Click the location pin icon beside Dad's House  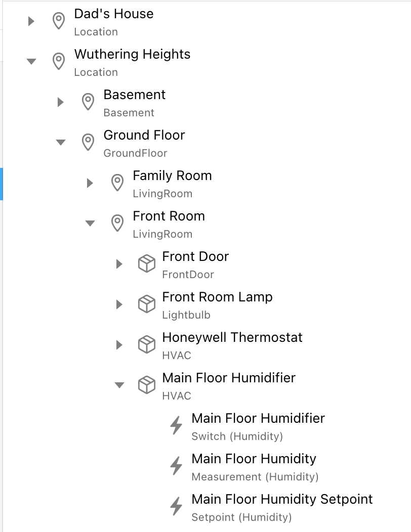click(x=59, y=21)
